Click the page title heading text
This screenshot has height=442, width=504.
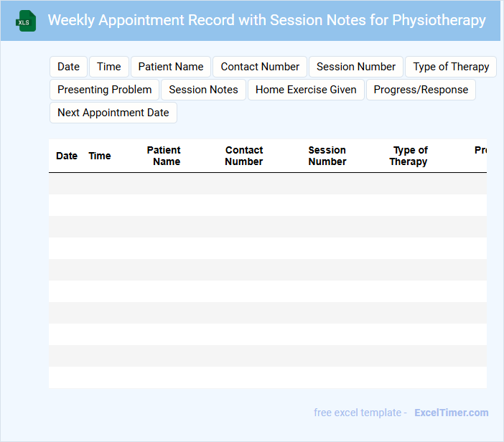pos(266,20)
